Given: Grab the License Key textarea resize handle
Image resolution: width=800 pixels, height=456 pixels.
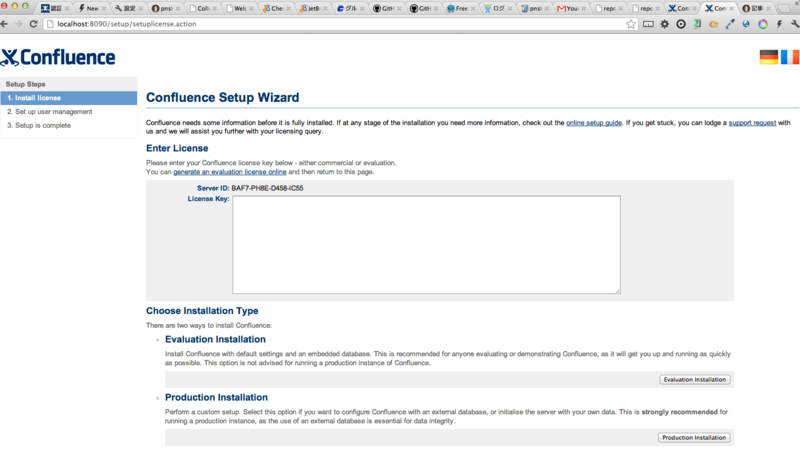Looking at the screenshot, I should coord(617,291).
